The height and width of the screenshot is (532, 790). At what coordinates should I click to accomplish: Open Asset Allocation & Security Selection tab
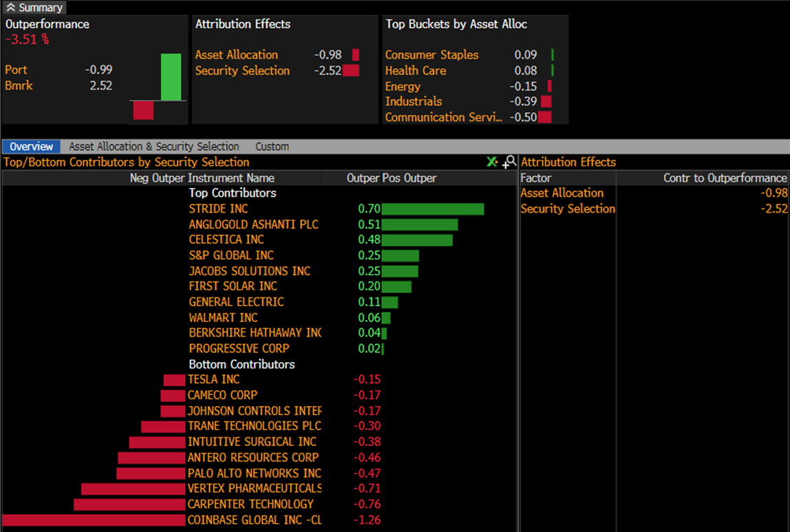pyautogui.click(x=153, y=147)
